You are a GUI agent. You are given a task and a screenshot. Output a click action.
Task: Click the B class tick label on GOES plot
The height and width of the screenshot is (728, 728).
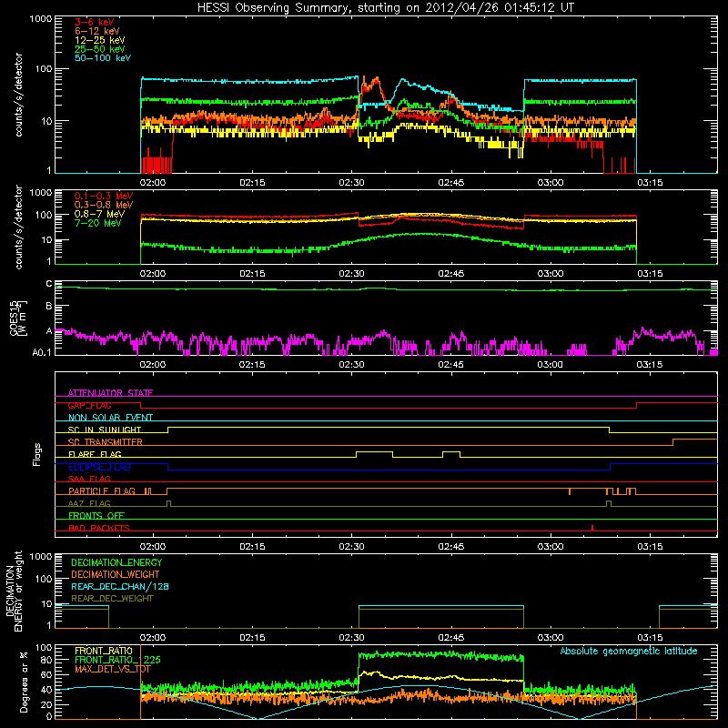(x=49, y=307)
